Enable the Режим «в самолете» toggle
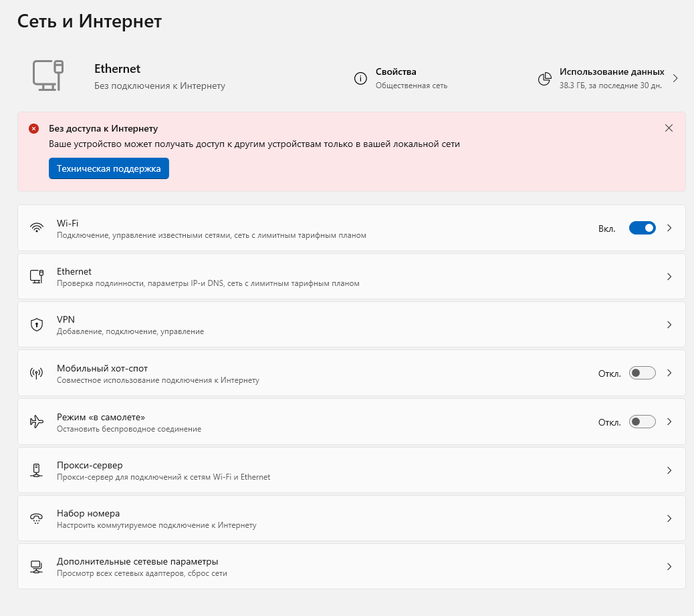 pos(643,422)
